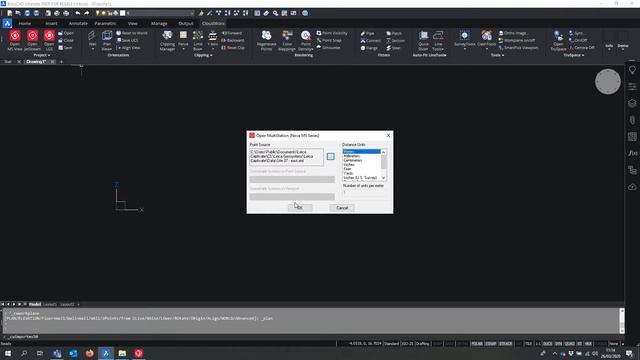Screen dimensions: 640x360
Task: Select the Limit Box tool
Action: [x=198, y=40]
